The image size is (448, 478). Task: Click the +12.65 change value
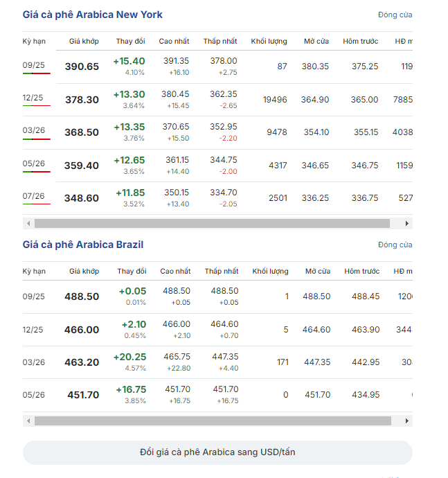129,160
